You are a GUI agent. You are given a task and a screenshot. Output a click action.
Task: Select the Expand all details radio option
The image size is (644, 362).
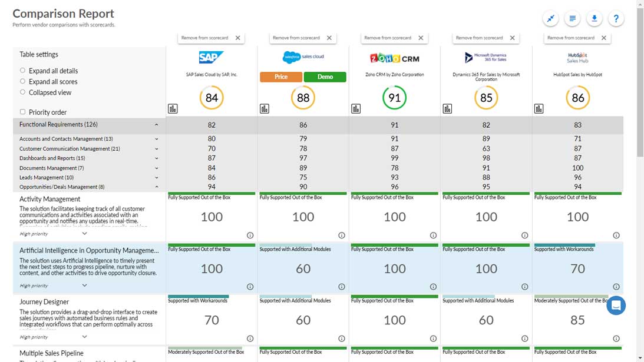[23, 71]
